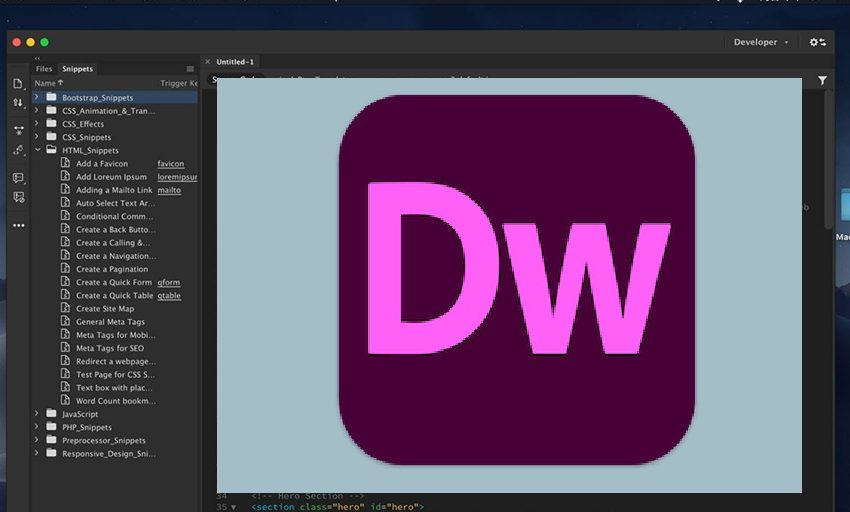Viewport: 850px width, 512px height.
Task: Switch to the Files tab
Action: click(44, 69)
